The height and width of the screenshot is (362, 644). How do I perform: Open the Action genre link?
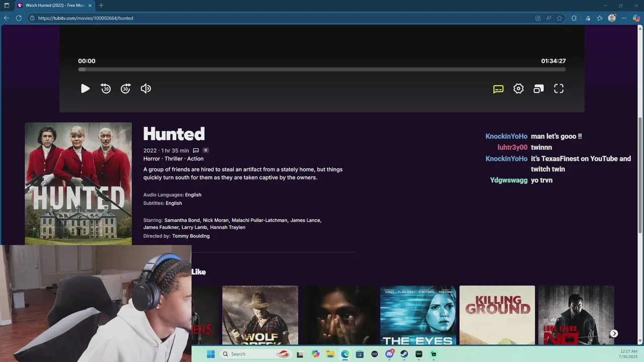point(195,159)
